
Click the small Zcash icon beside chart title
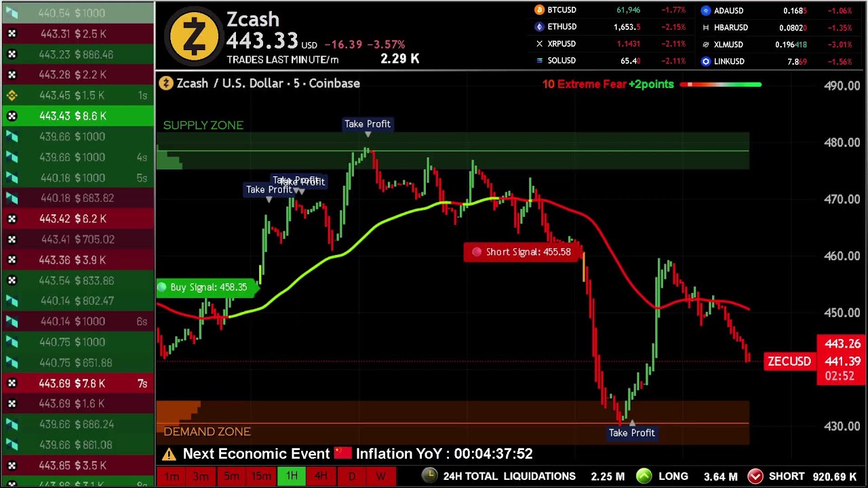pyautogui.click(x=165, y=83)
